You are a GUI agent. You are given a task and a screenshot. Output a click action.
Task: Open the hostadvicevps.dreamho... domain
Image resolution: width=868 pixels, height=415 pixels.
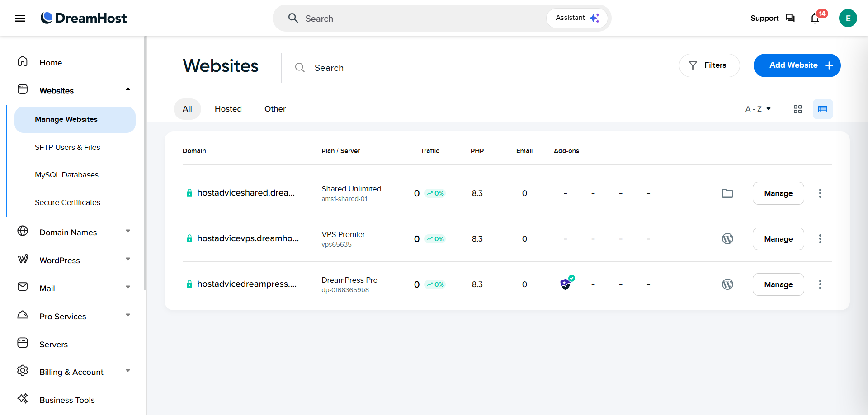248,238
